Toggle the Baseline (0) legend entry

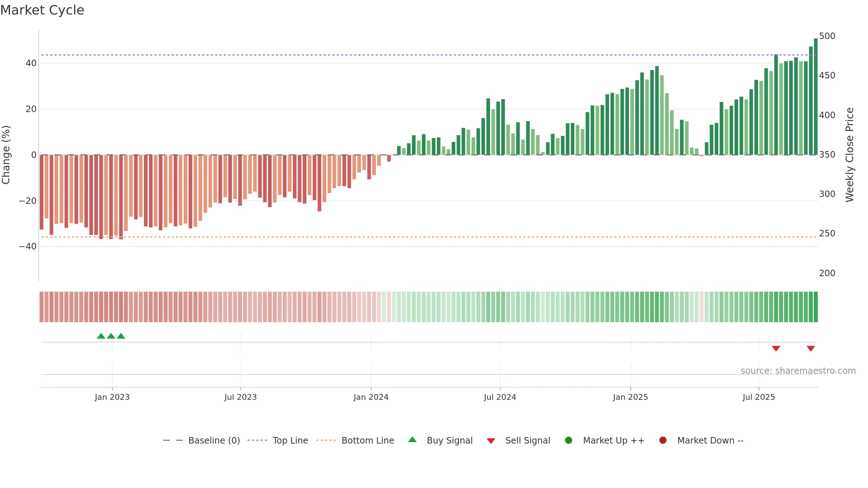[201, 440]
